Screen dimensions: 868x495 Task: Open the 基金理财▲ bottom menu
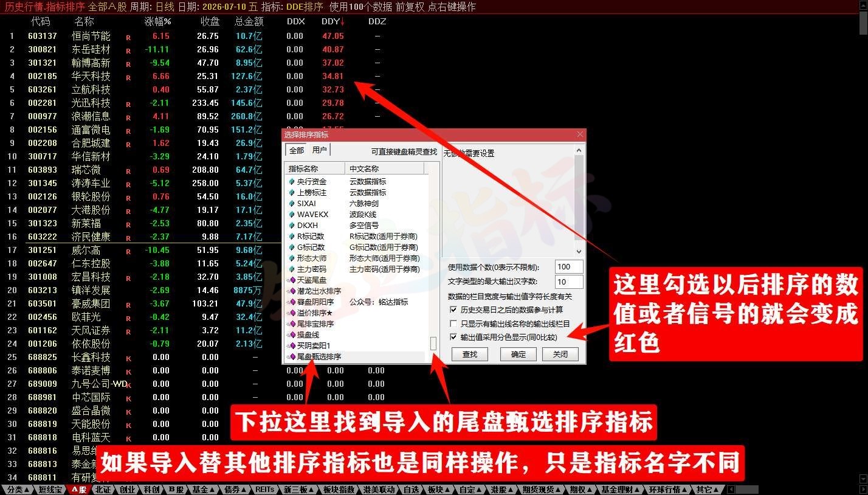(621, 490)
